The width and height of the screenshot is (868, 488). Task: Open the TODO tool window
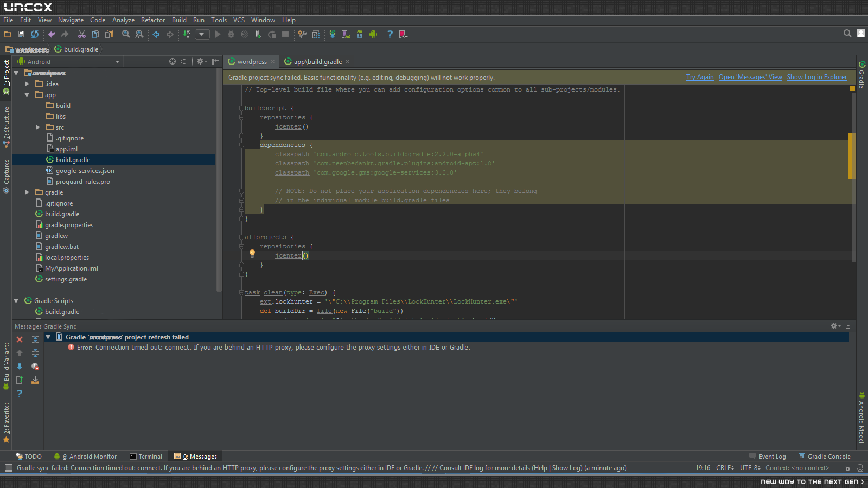click(29, 457)
